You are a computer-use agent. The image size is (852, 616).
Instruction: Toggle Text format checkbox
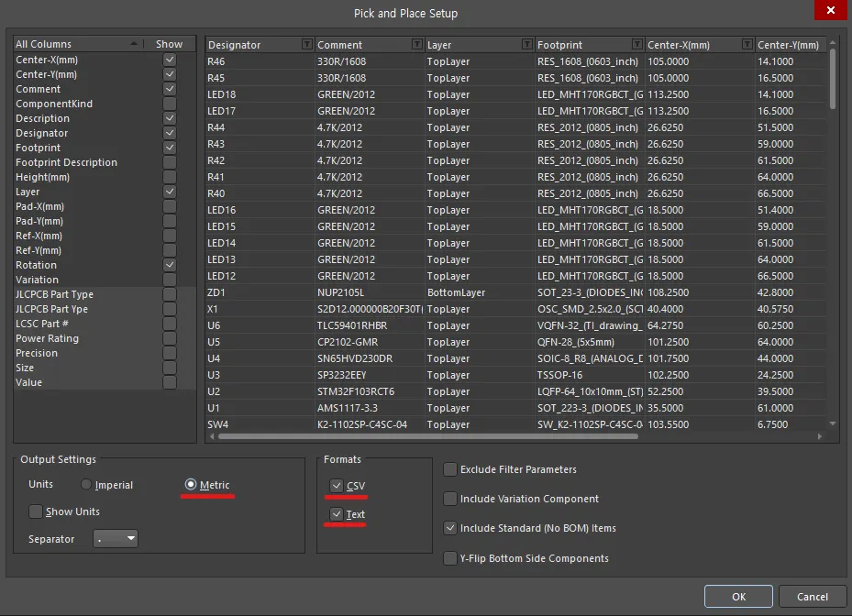click(337, 514)
